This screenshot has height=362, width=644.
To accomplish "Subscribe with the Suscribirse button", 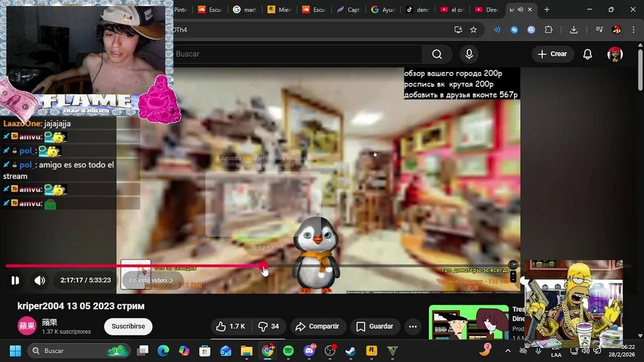I will coord(128,326).
